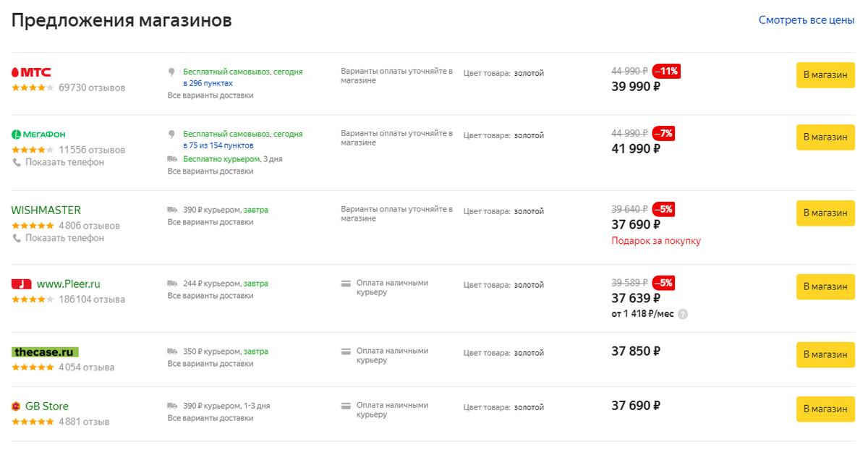Go to GB Store via 'В магазин'

[x=825, y=409]
